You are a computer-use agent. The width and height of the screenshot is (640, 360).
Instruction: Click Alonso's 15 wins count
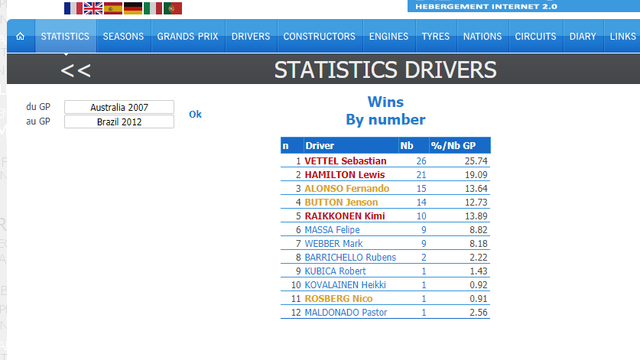pyautogui.click(x=421, y=189)
